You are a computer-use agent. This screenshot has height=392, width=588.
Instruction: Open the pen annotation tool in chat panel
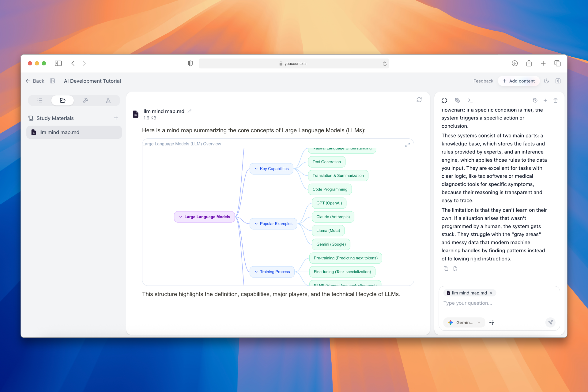click(457, 100)
